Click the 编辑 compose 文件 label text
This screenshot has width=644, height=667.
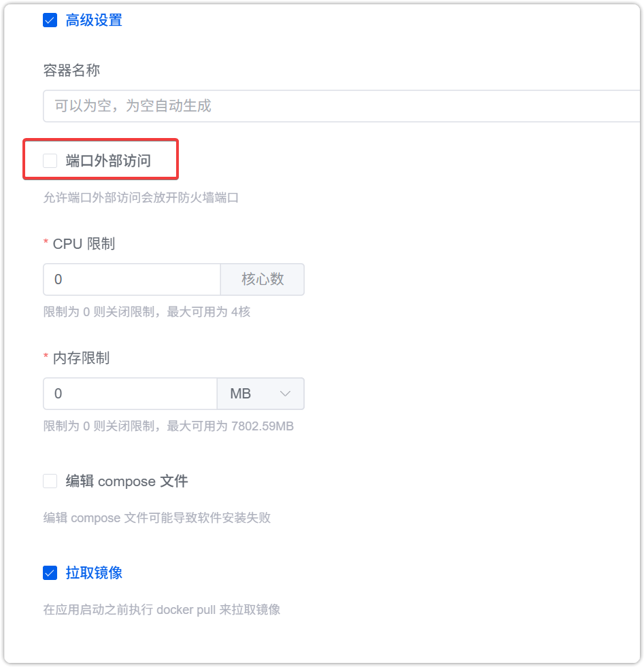click(x=126, y=481)
